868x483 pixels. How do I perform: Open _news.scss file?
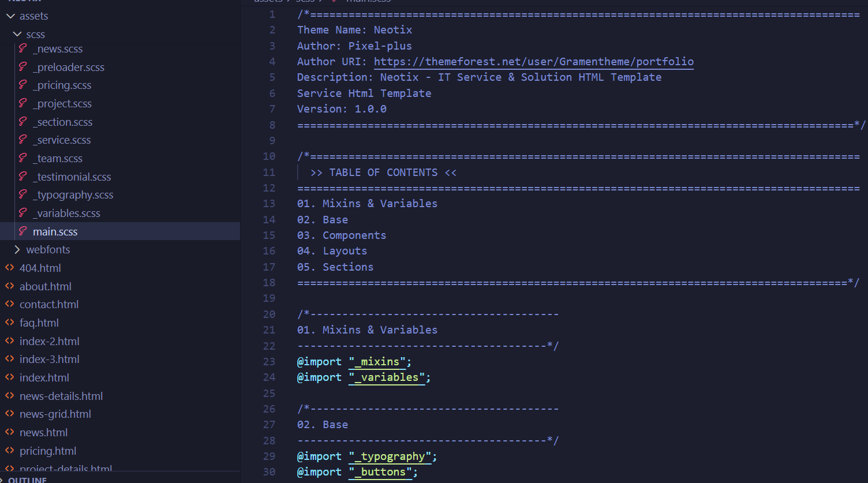(x=58, y=49)
